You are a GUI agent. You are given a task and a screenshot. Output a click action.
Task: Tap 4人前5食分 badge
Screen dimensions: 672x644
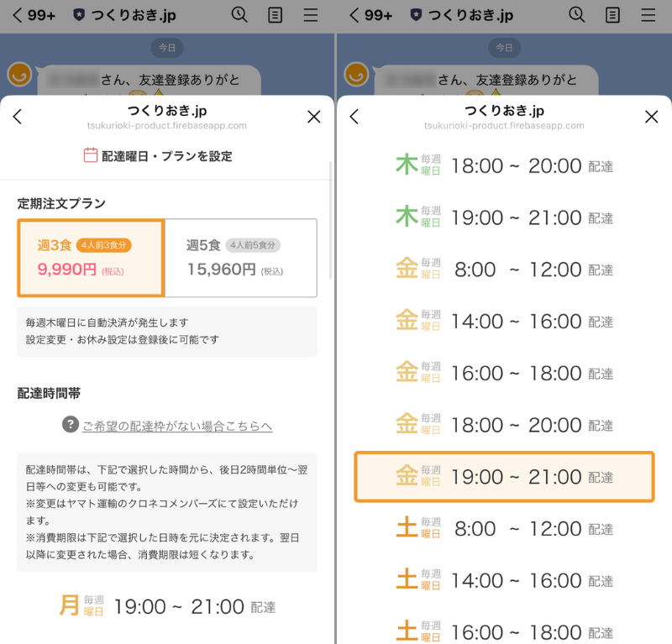pyautogui.click(x=253, y=245)
